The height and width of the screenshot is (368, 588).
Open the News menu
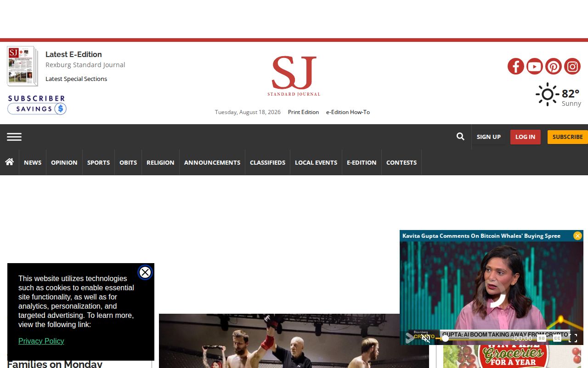coord(33,162)
